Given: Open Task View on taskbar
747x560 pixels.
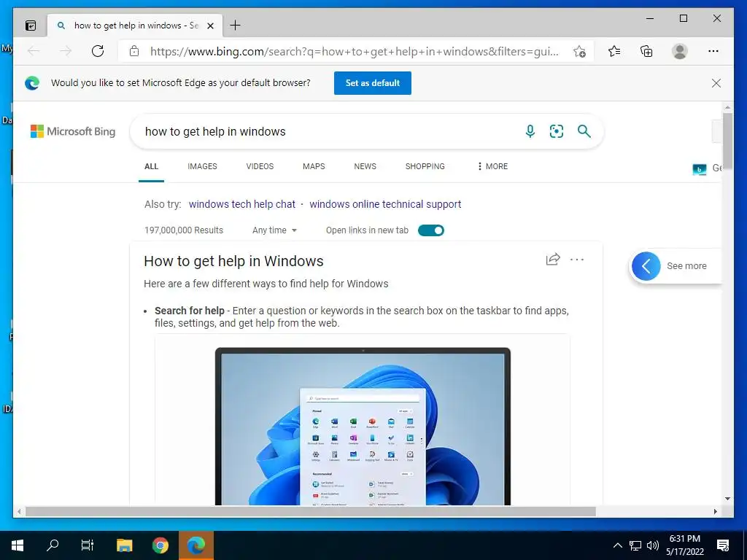Looking at the screenshot, I should [88, 545].
